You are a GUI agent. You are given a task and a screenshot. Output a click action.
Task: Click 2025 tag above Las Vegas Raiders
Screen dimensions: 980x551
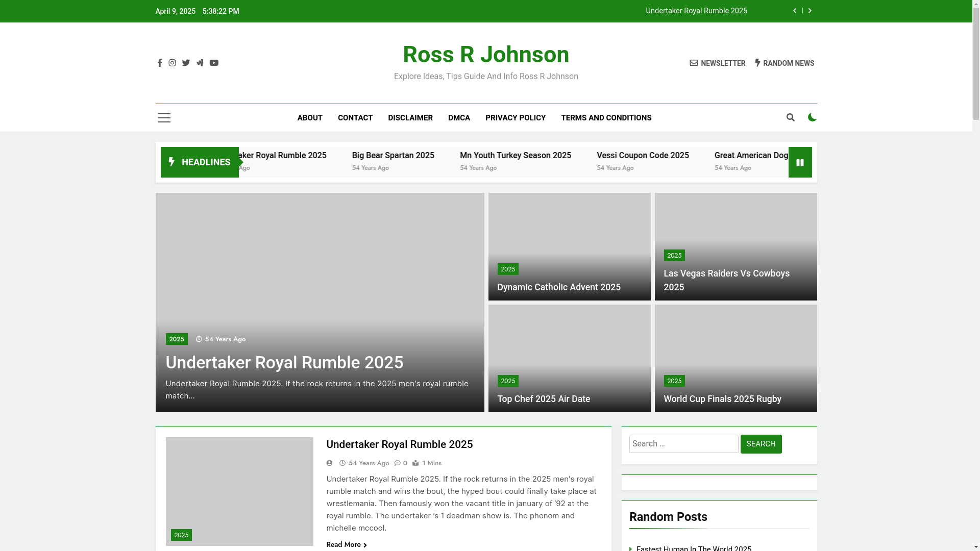[674, 256]
